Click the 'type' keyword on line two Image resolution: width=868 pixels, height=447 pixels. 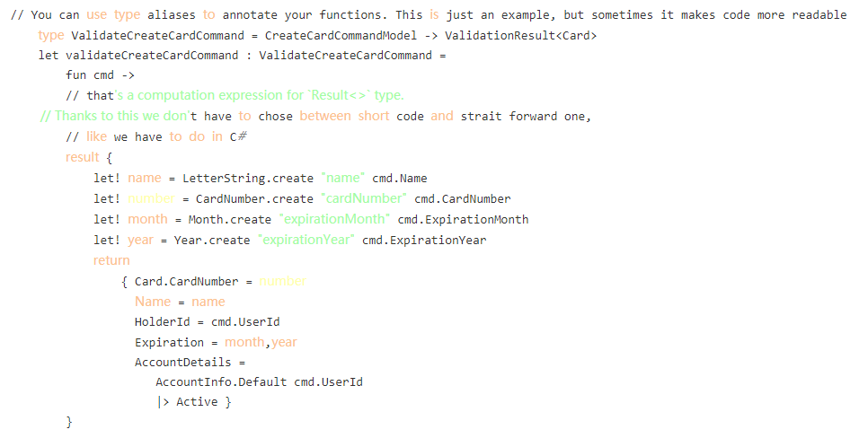(51, 36)
